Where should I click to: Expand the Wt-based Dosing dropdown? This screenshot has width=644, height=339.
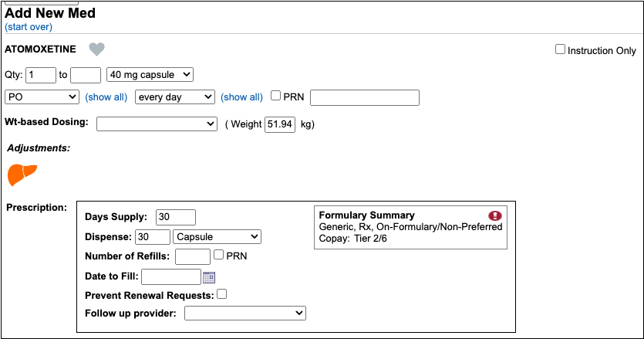(157, 124)
